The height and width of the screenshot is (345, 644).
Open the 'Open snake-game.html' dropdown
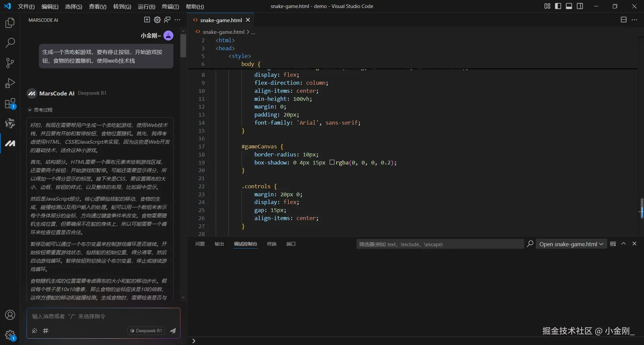pos(571,244)
